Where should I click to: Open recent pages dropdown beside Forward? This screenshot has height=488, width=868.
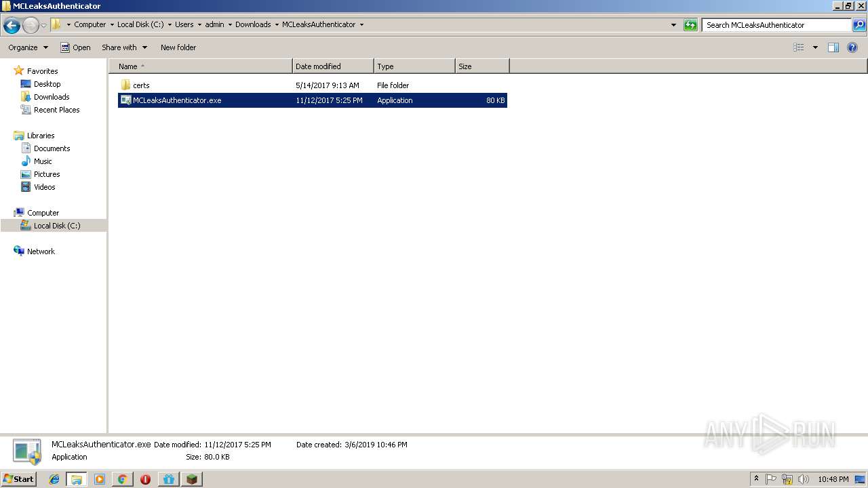pyautogui.click(x=44, y=26)
